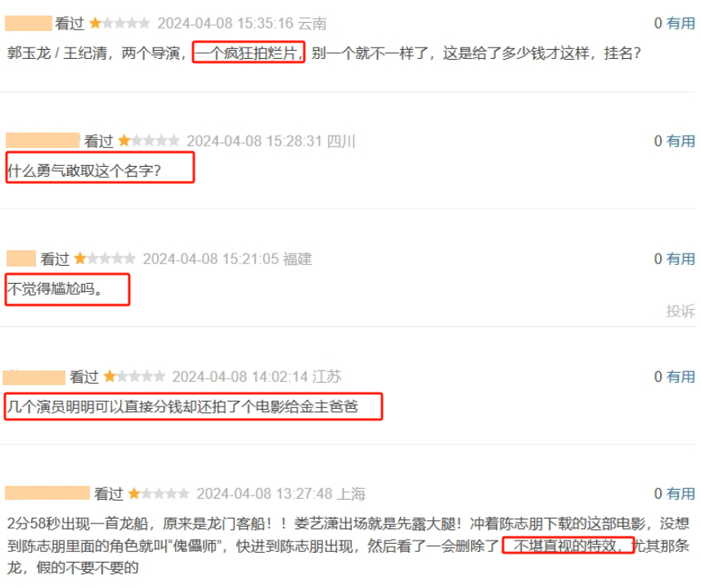Click the comment 什么勇气敢取这个名字

(84, 171)
